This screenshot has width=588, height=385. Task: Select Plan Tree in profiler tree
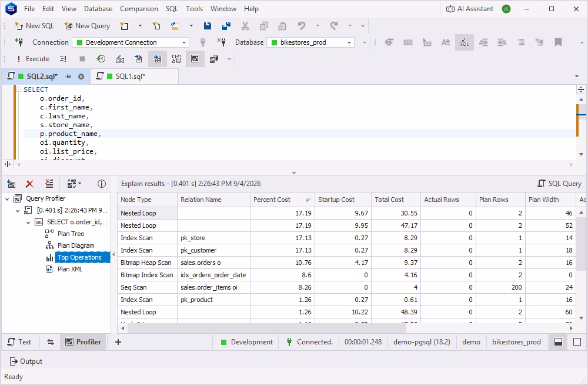point(71,234)
